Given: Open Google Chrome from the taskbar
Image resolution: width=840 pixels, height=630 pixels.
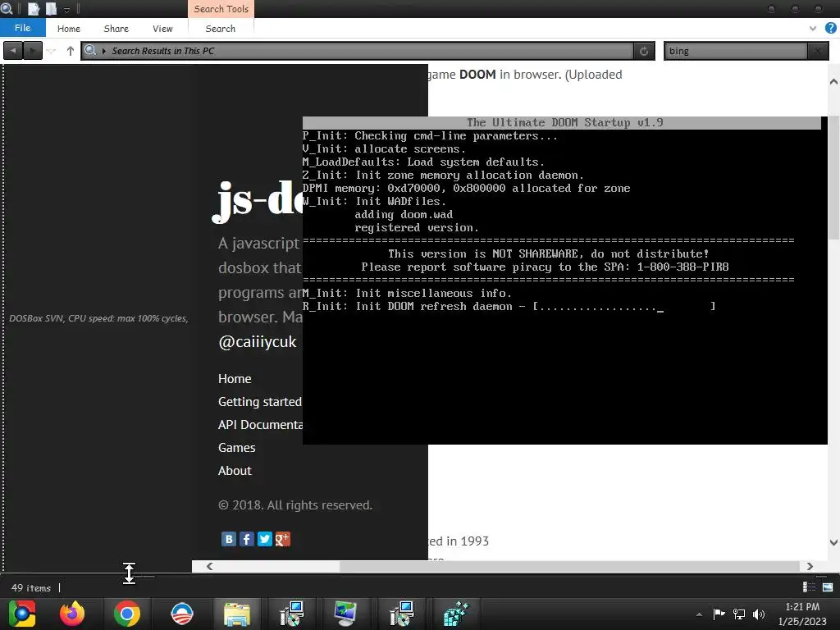Looking at the screenshot, I should [x=127, y=614].
